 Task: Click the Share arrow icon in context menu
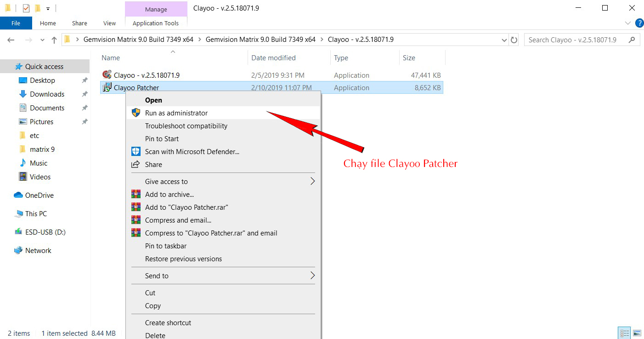(136, 164)
